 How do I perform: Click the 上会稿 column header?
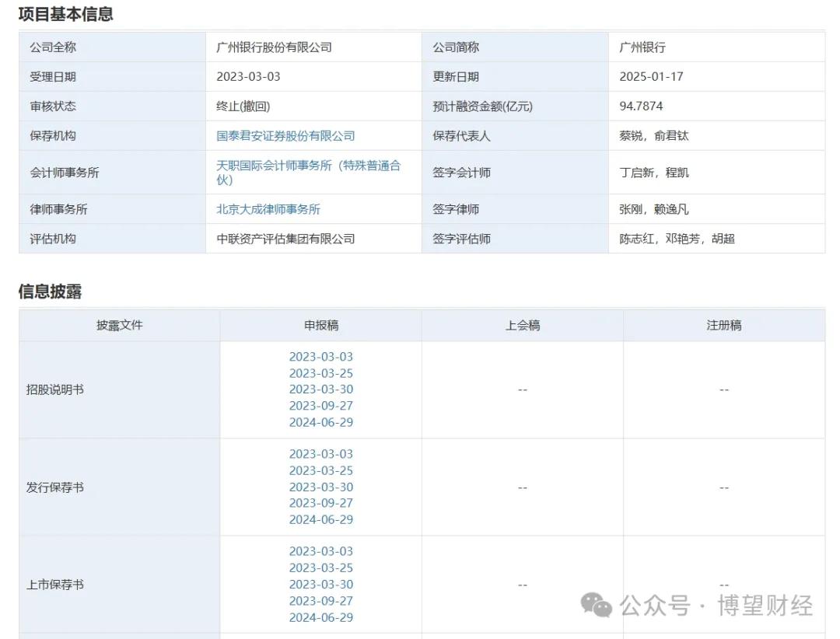click(x=523, y=325)
